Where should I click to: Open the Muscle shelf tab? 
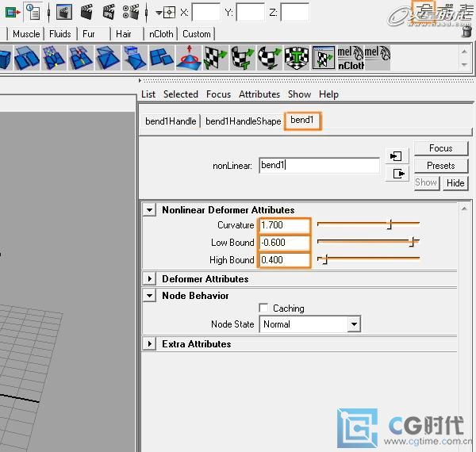point(26,34)
